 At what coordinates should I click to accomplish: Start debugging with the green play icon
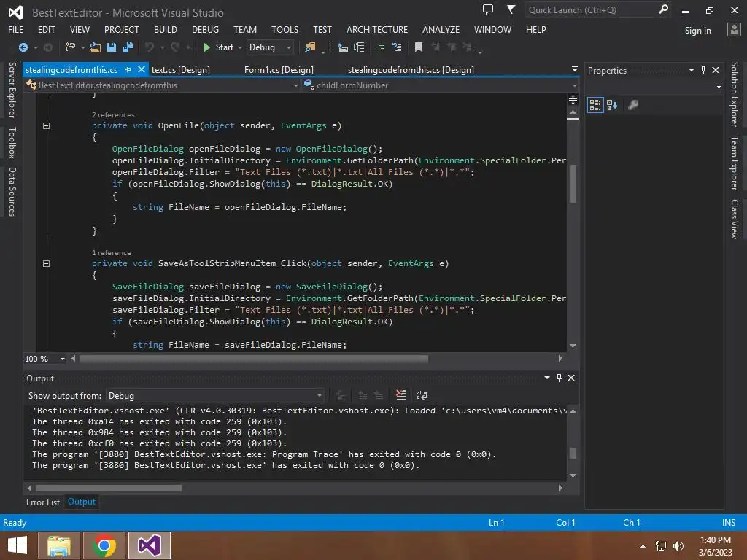pyautogui.click(x=206, y=47)
